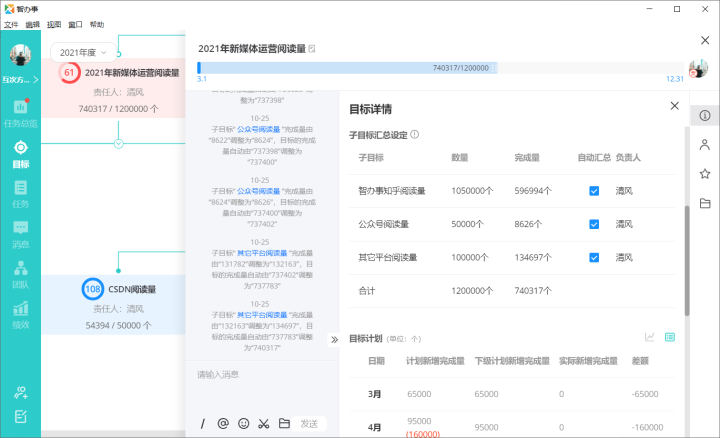Open the 窗口 menu
The image size is (720, 438).
[75, 24]
